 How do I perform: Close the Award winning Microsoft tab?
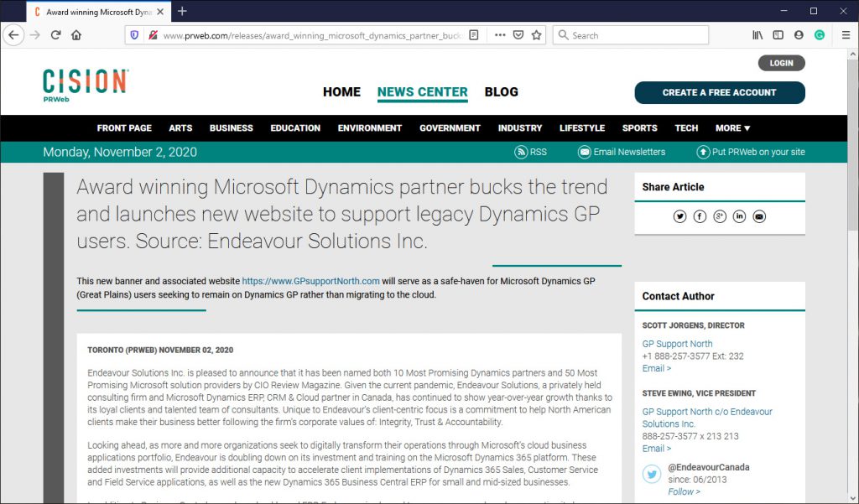(x=160, y=12)
